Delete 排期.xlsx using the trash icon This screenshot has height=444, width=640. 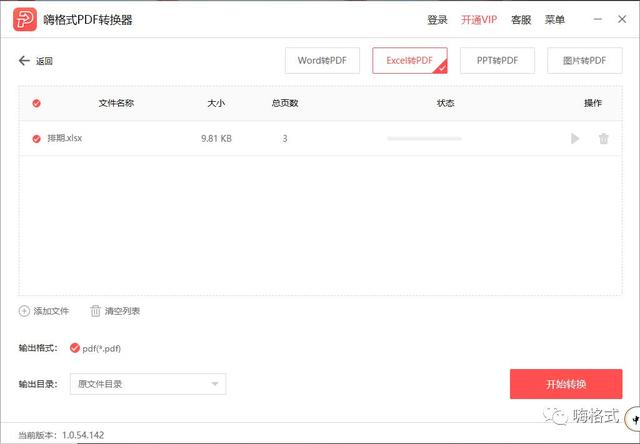pyautogui.click(x=603, y=139)
